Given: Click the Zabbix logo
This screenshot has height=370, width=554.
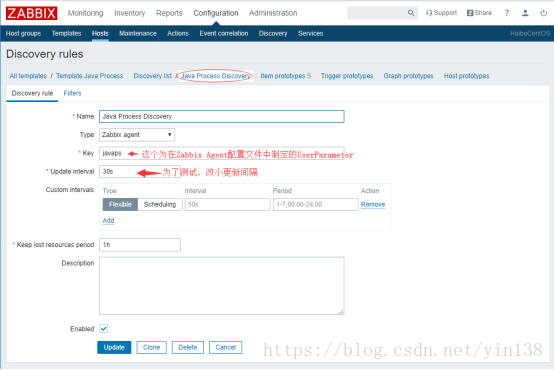Looking at the screenshot, I should point(31,13).
